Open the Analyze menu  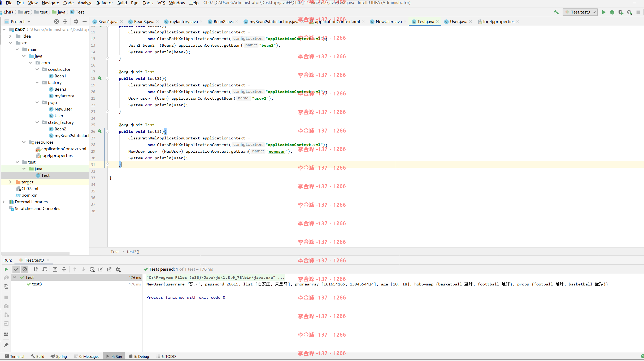click(85, 3)
